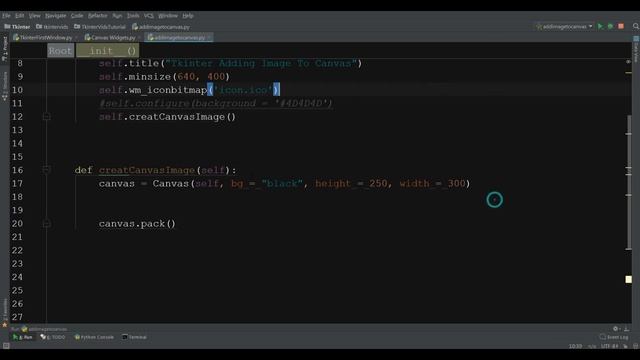Screen dimensions: 640x360
Task: Click line number 24 in gutter
Action: [17, 277]
